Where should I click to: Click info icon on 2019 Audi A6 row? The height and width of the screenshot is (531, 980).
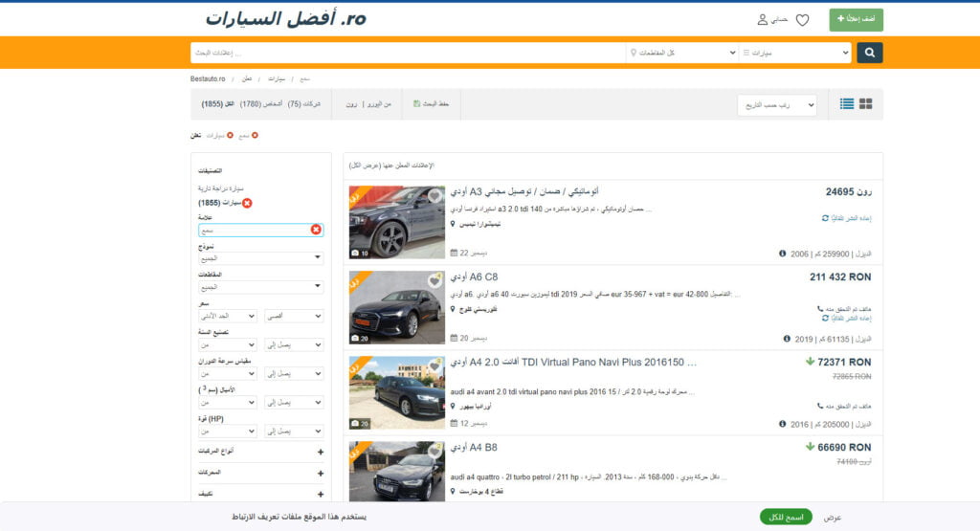tap(787, 339)
